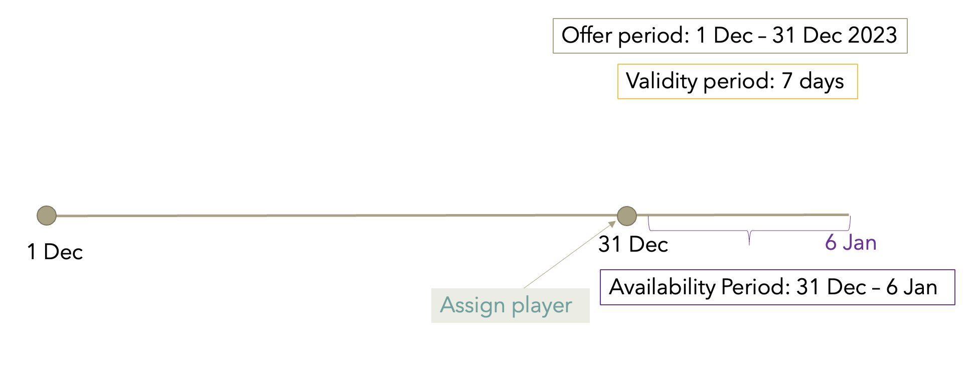Viewport: 980px width, 380px height.
Task: Click "1 Dec – 31 Dec" in the Offer period box
Action: 768,36
